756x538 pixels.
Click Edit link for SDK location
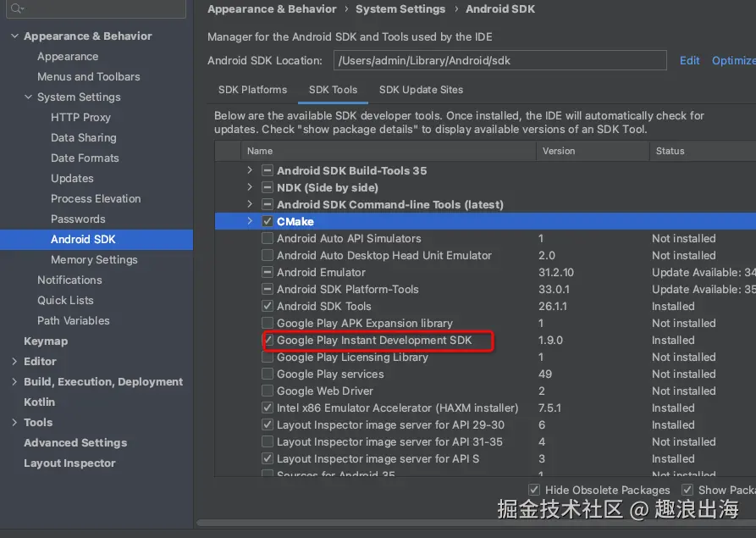pyautogui.click(x=689, y=60)
